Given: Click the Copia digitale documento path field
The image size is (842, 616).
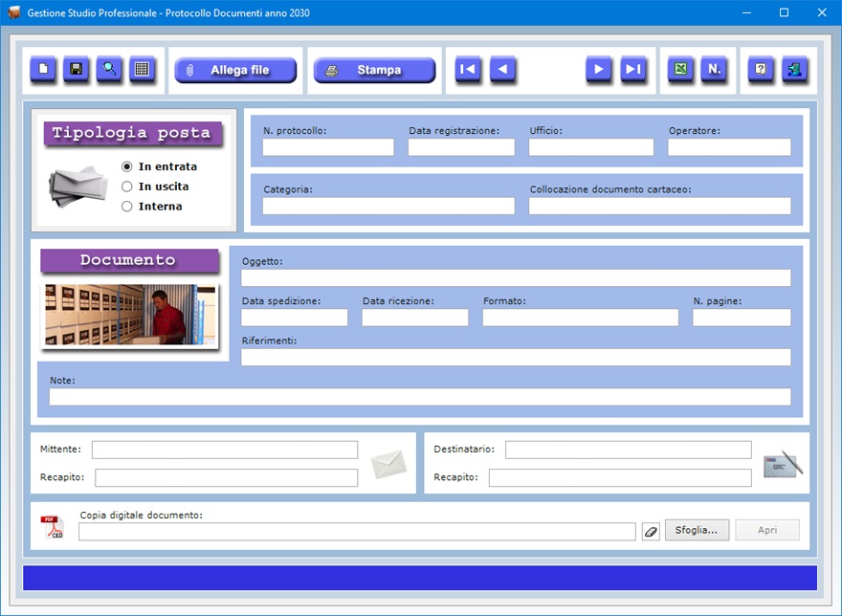Looking at the screenshot, I should pyautogui.click(x=357, y=532).
